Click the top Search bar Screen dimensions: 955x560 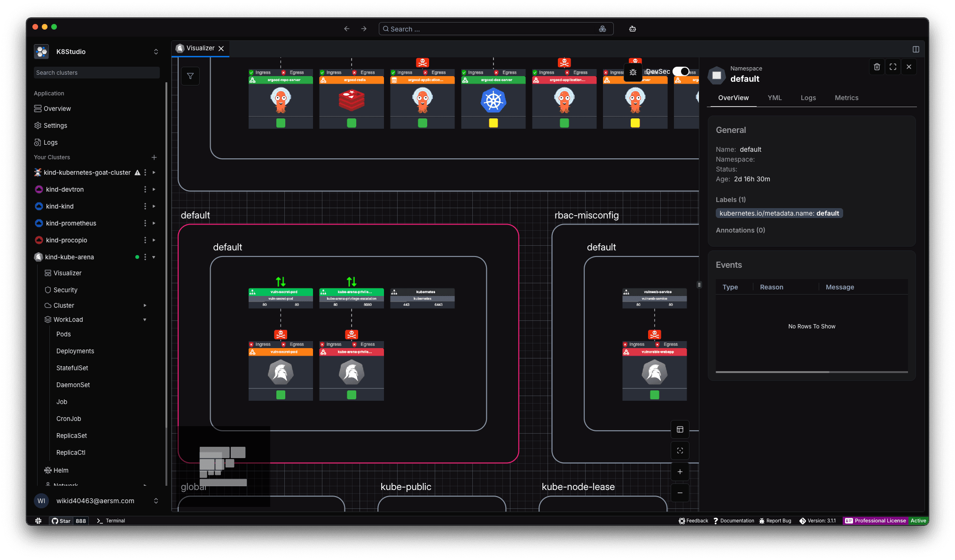[496, 29]
